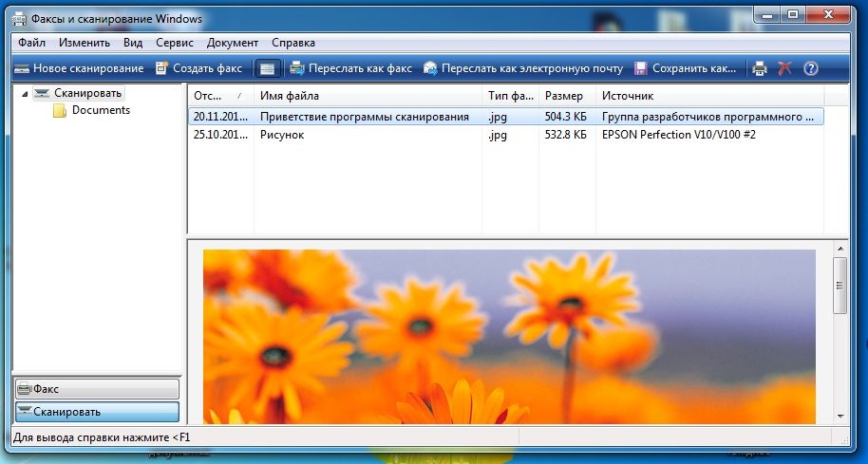The image size is (868, 464).
Task: Open the Документ menu
Action: tap(232, 43)
